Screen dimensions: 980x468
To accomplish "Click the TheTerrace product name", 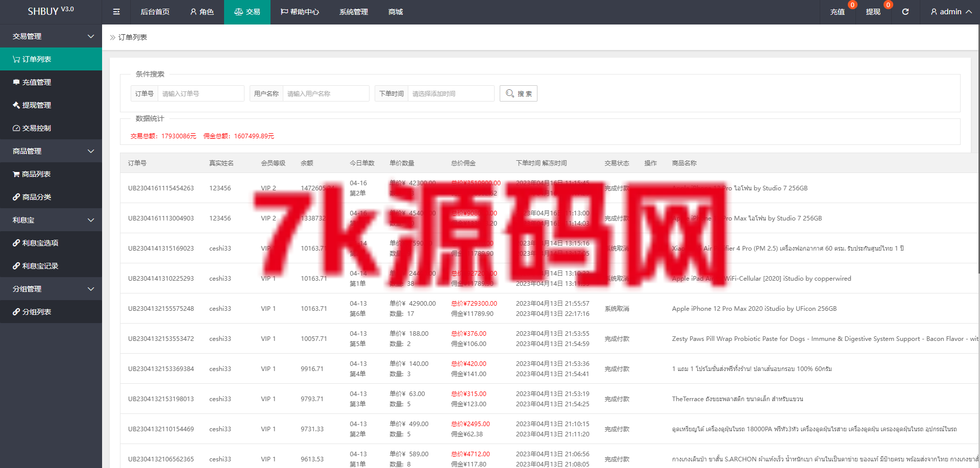I will [x=738, y=399].
